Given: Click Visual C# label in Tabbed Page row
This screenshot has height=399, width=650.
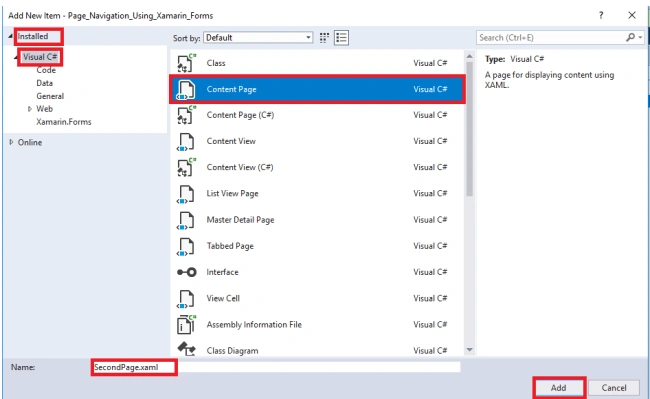Looking at the screenshot, I should 430,246.
